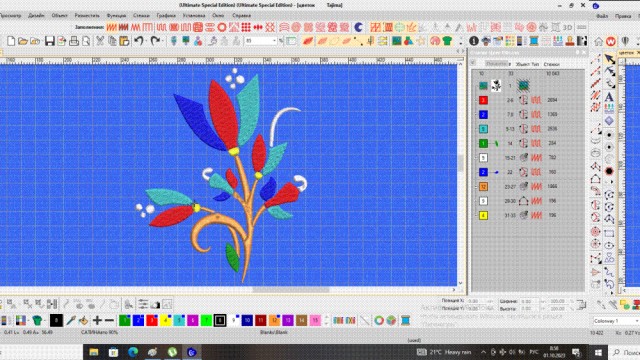Go to Home screen via house icon

pyautogui.click(x=598, y=42)
